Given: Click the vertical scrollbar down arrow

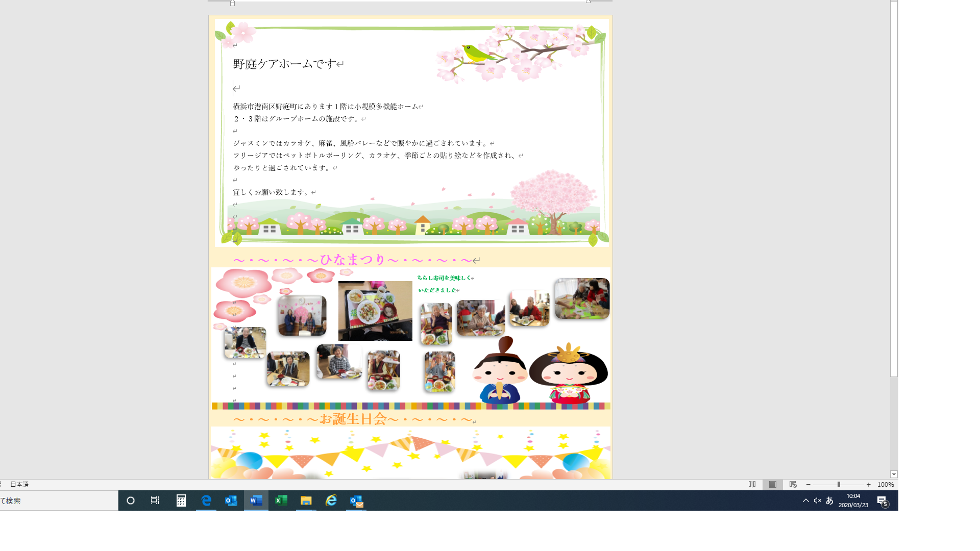Looking at the screenshot, I should [x=894, y=474].
